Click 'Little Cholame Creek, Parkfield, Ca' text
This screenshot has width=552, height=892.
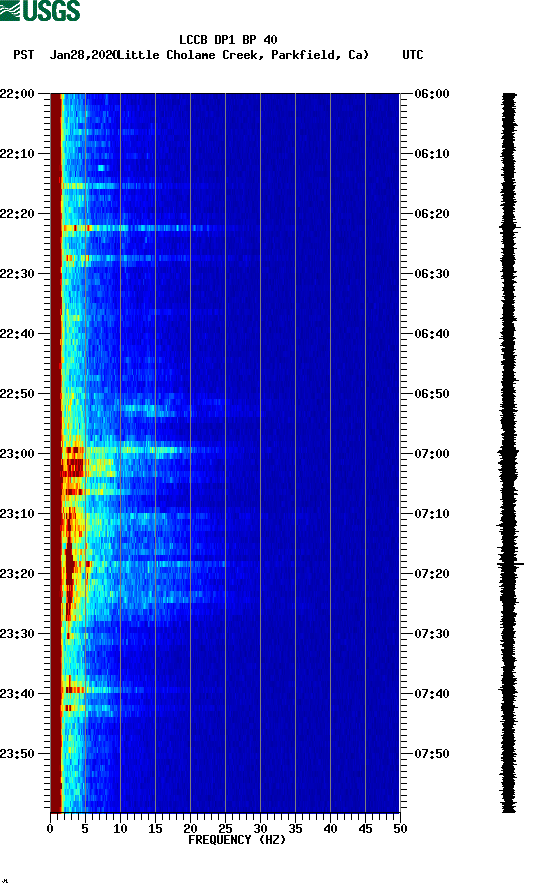[x=243, y=55]
